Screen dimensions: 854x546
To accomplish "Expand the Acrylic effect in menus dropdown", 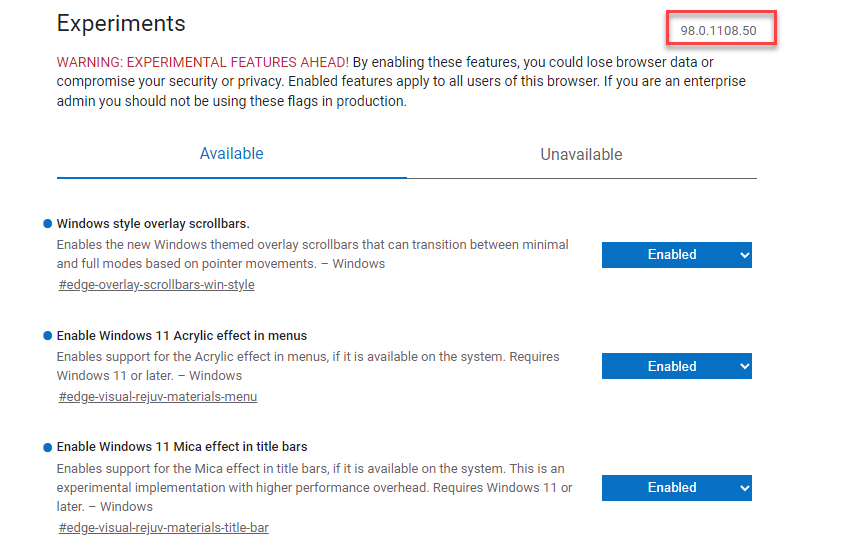I will point(676,367).
